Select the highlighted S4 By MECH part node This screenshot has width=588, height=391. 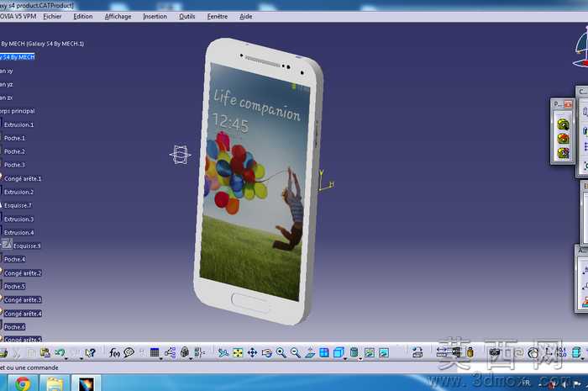[18, 57]
